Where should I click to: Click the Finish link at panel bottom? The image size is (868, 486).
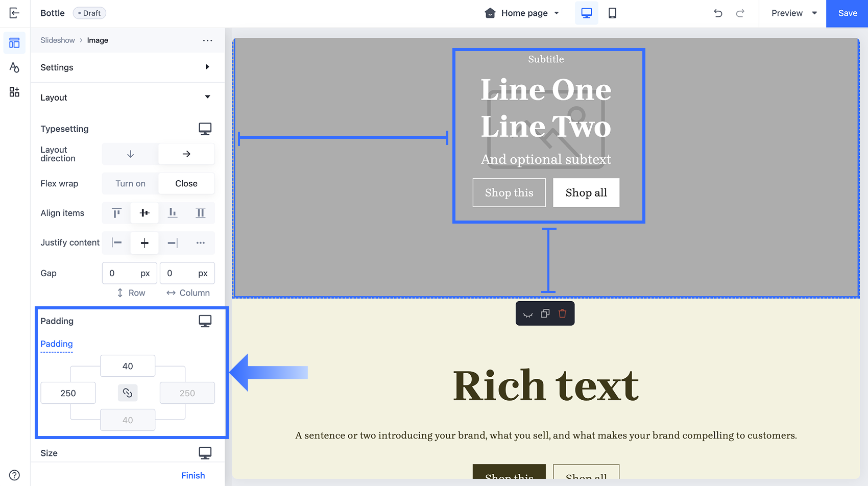coord(193,475)
